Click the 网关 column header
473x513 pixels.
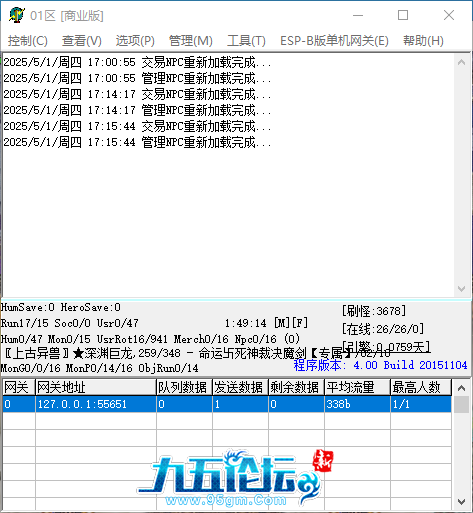tap(19, 388)
